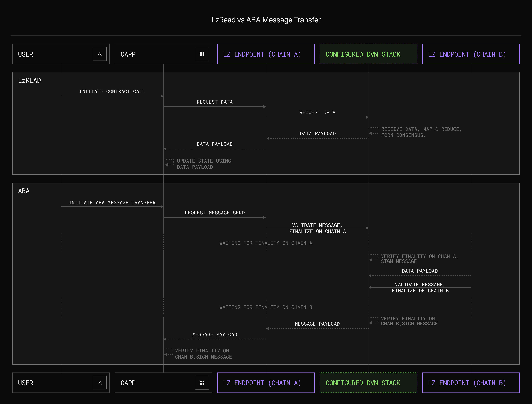Click the Waiting for Finality on Chain A text

coord(266,243)
